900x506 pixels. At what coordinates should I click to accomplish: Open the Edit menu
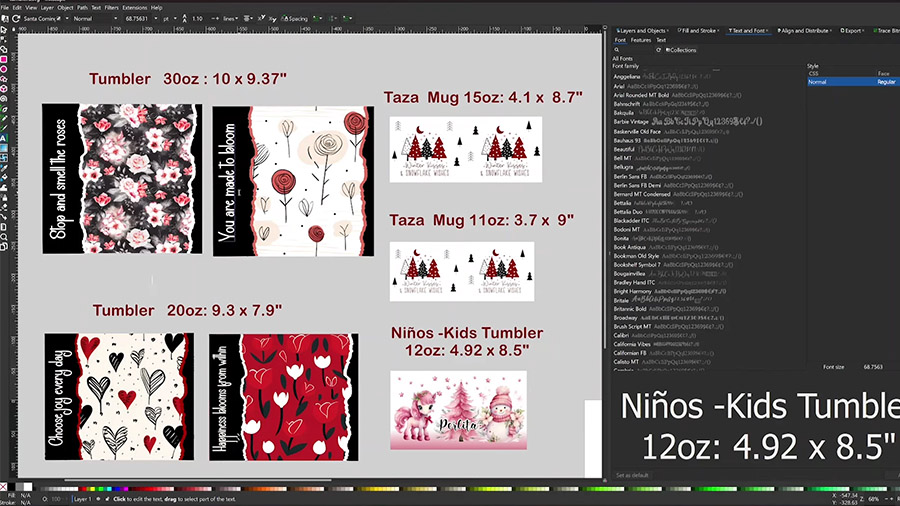(17, 8)
